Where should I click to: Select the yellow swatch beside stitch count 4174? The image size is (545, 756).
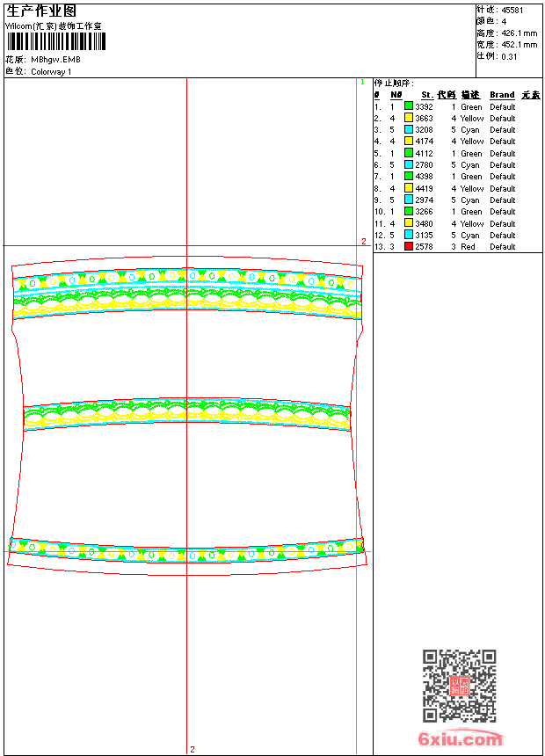point(409,141)
